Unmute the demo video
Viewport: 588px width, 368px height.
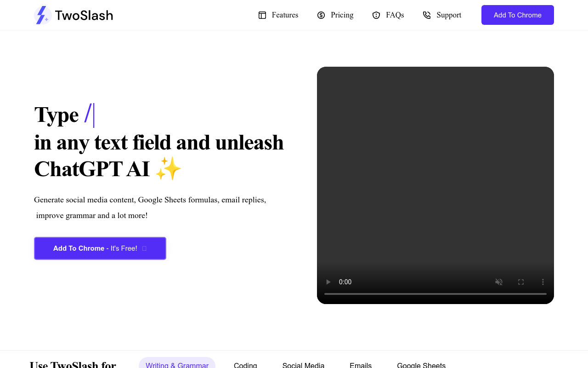(499, 282)
